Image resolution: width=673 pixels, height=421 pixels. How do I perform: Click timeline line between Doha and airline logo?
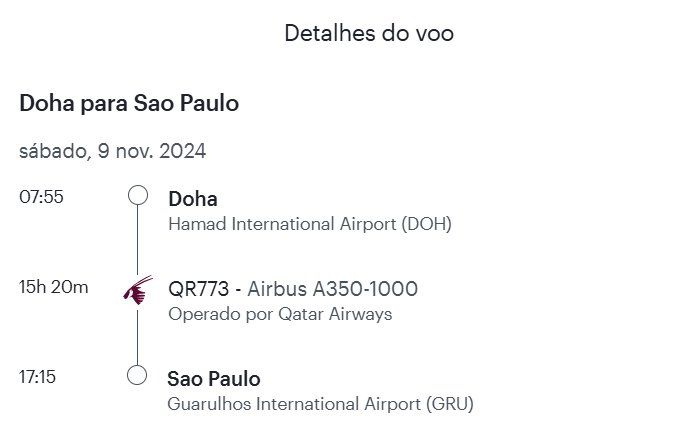[138, 238]
